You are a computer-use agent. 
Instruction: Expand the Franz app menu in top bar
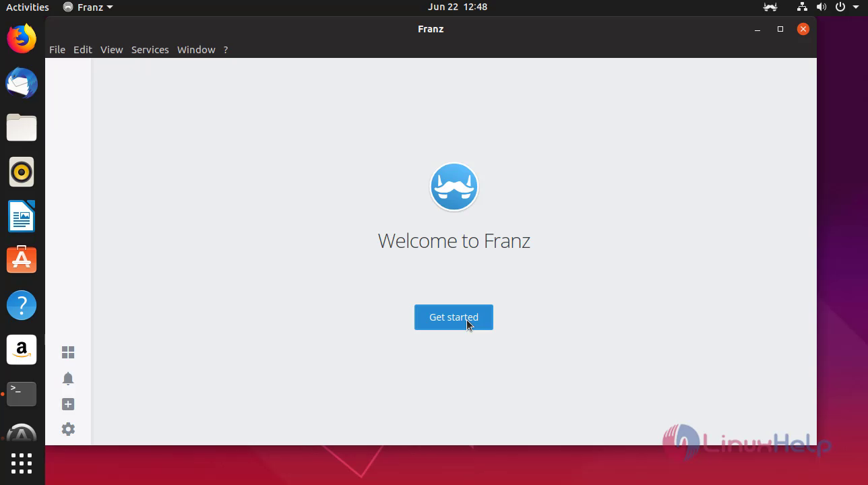(88, 7)
